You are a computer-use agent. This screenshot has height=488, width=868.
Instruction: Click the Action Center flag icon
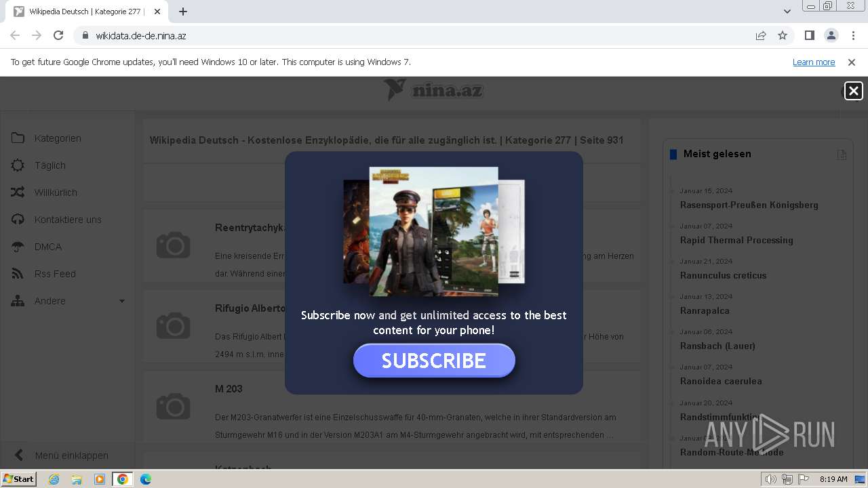coord(804,479)
